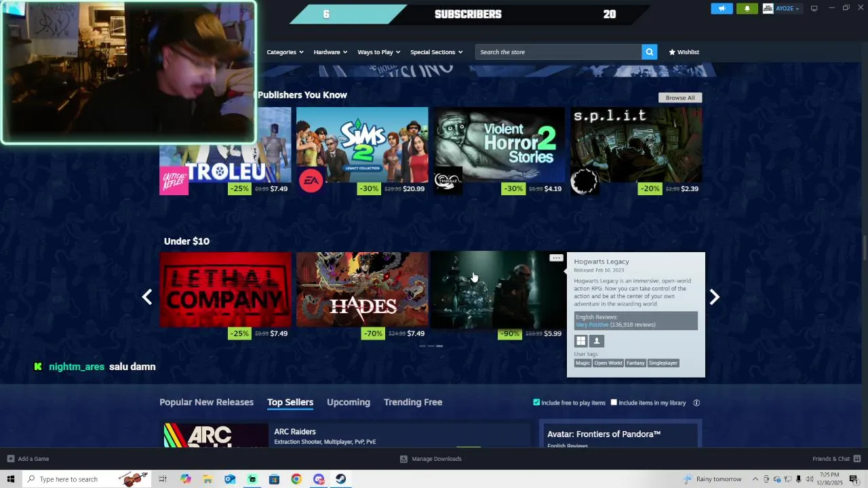Screen dimensions: 868x488
Task: Expand the Ways to Play dropdown
Action: [378, 52]
